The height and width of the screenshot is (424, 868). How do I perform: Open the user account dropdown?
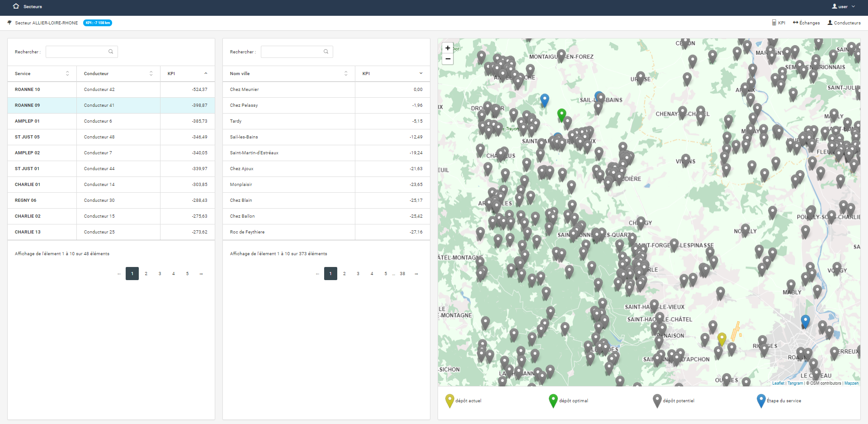(x=844, y=6)
